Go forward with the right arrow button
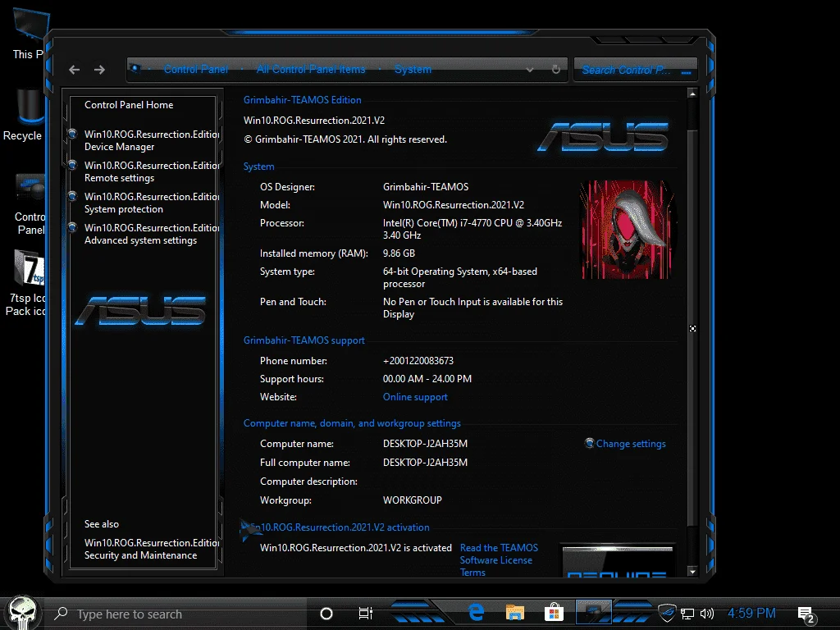840x630 pixels. 99,70
